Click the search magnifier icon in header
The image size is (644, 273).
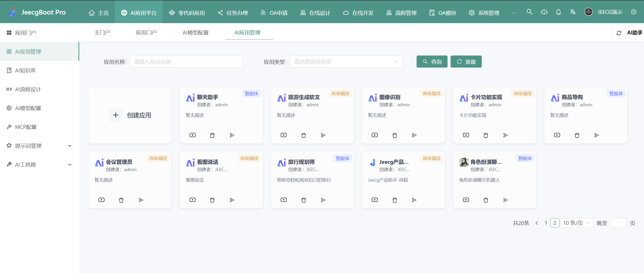tap(530, 12)
